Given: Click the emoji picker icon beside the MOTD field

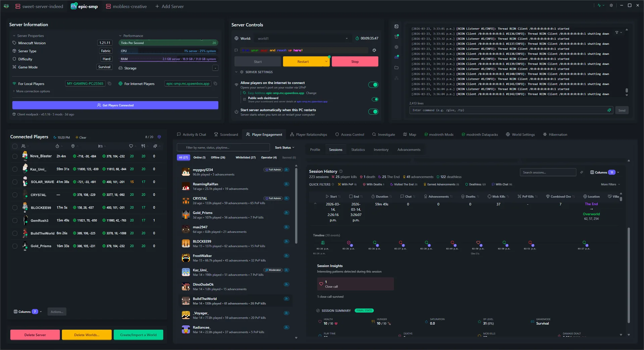Looking at the screenshot, I should (x=375, y=50).
